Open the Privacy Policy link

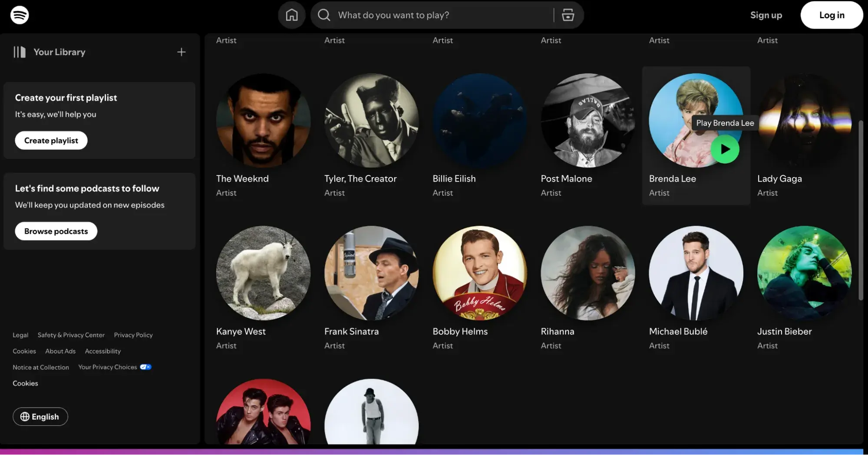133,335
